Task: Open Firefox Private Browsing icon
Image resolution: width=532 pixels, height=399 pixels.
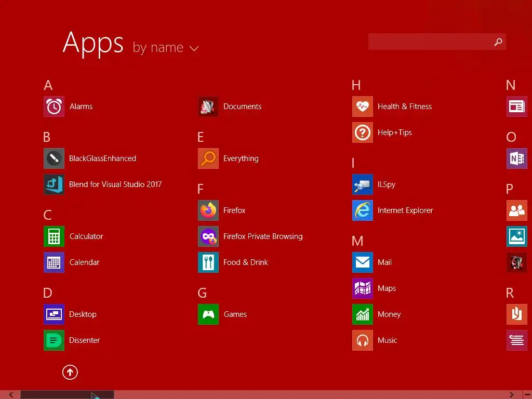Action: (208, 236)
